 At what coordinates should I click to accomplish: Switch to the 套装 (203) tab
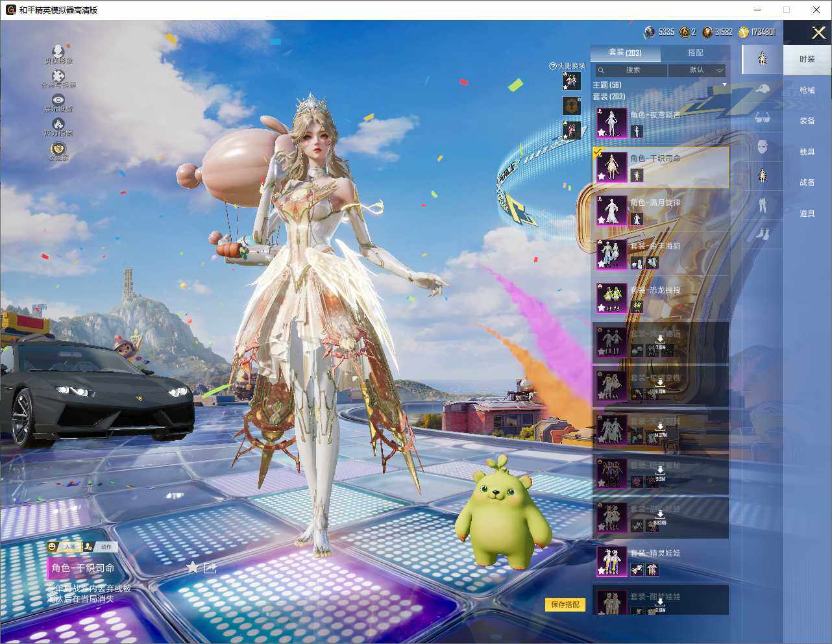pyautogui.click(x=625, y=53)
